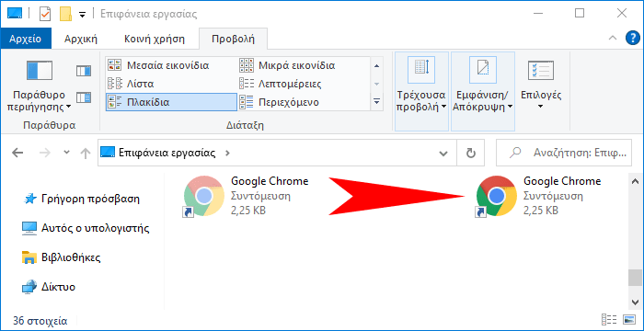
Task: Refresh the folder view
Action: pyautogui.click(x=471, y=154)
